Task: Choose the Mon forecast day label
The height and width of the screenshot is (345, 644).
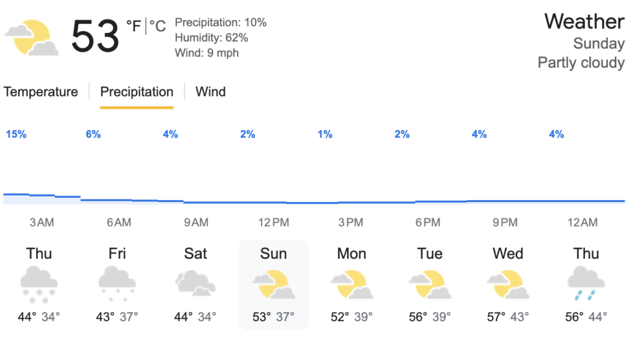Action: (352, 254)
